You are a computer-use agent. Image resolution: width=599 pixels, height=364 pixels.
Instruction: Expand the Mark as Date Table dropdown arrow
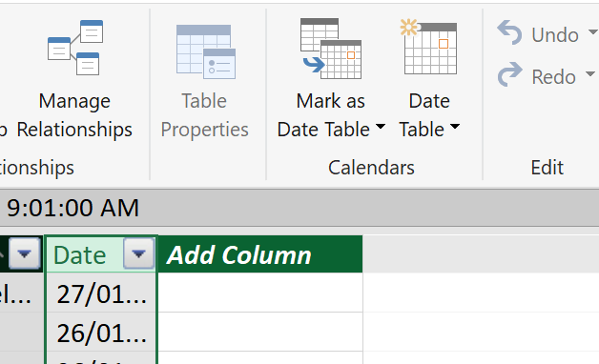coord(381,127)
